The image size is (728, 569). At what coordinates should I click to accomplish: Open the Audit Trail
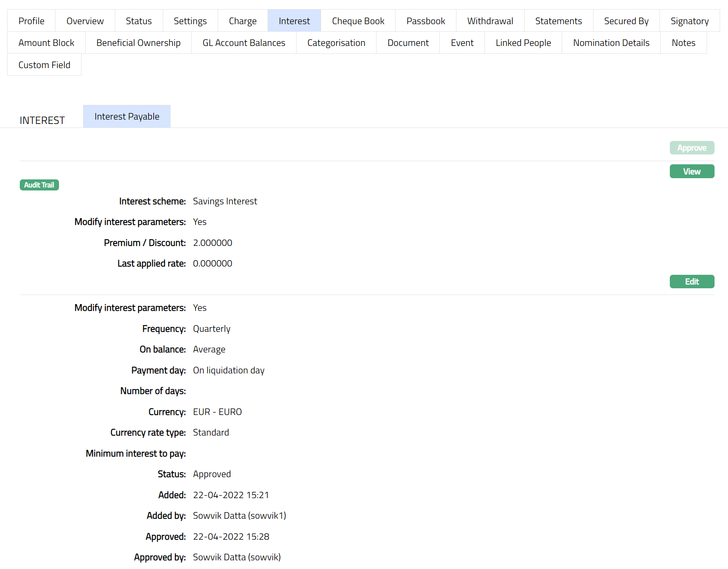pos(39,185)
